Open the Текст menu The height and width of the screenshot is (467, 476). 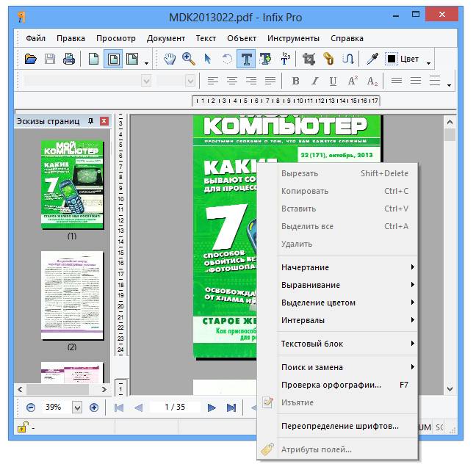pos(206,38)
